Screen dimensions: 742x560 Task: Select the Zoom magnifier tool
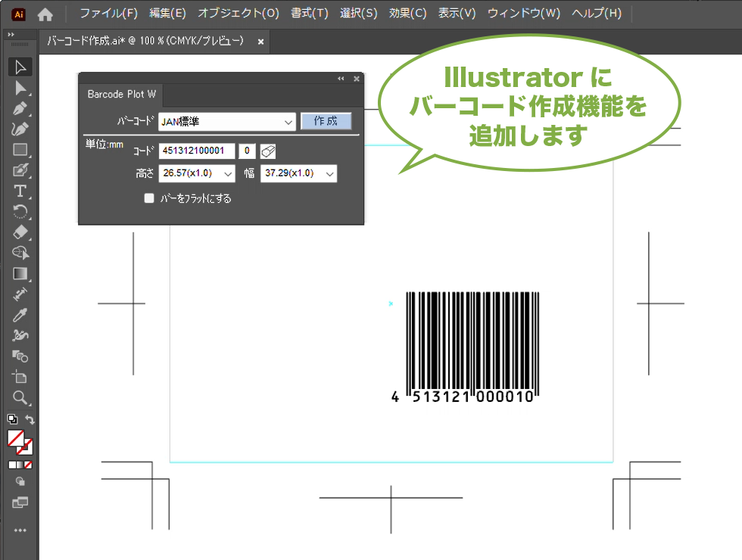tap(20, 398)
